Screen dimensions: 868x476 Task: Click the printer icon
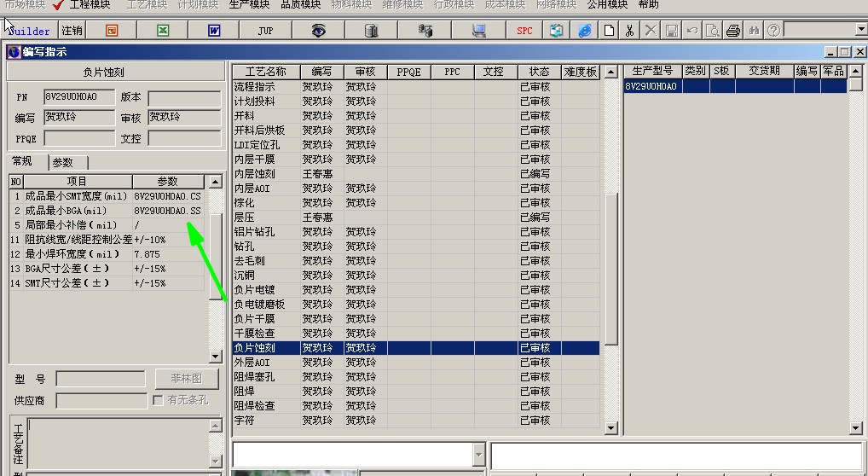pyautogui.click(x=733, y=31)
